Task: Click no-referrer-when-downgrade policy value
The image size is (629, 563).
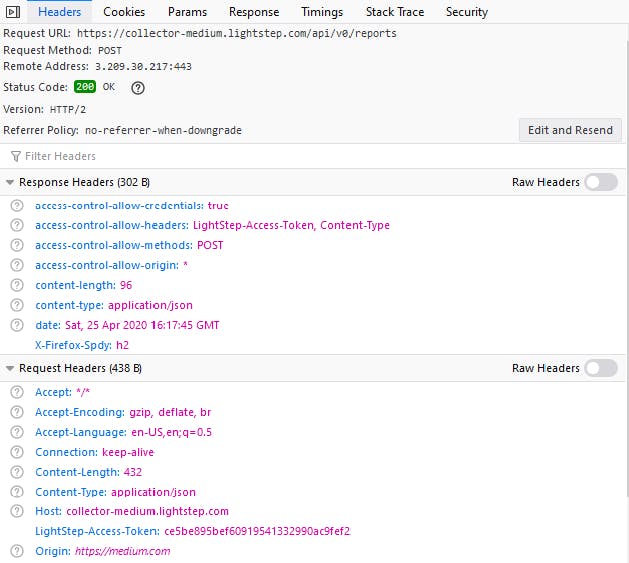Action: (x=163, y=130)
